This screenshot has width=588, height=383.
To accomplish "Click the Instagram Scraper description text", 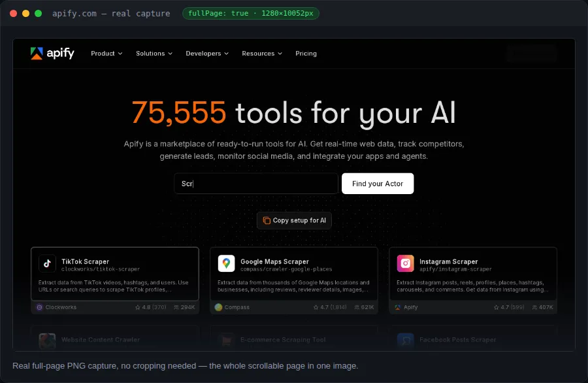I will pos(472,286).
